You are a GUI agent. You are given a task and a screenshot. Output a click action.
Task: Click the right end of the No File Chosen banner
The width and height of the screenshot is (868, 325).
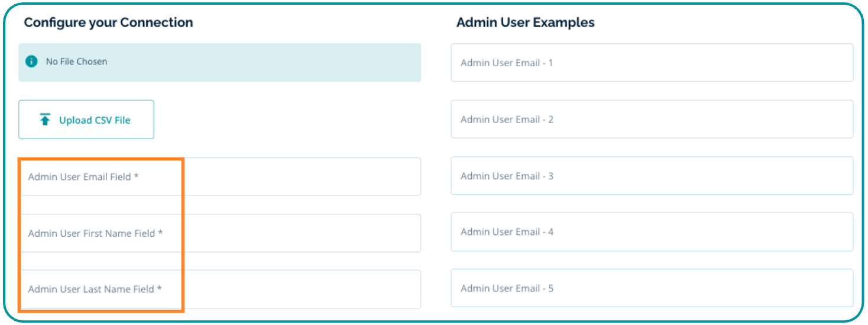408,62
